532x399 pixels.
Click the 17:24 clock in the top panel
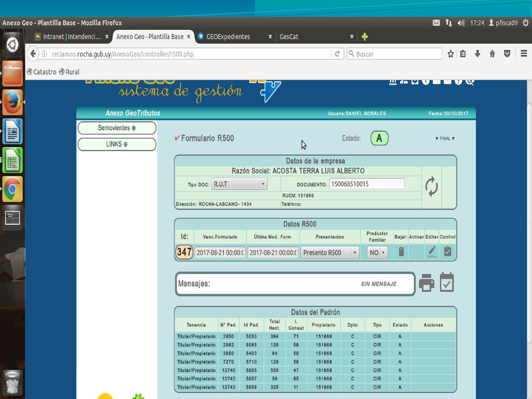tap(477, 23)
